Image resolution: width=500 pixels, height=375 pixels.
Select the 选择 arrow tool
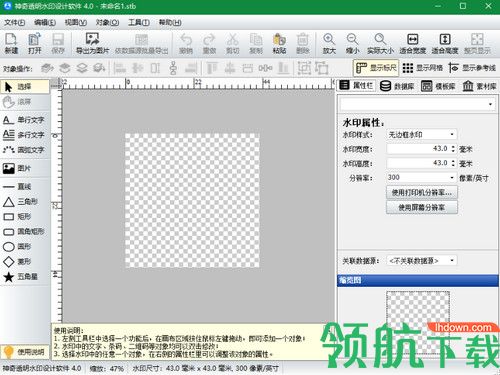[25, 87]
